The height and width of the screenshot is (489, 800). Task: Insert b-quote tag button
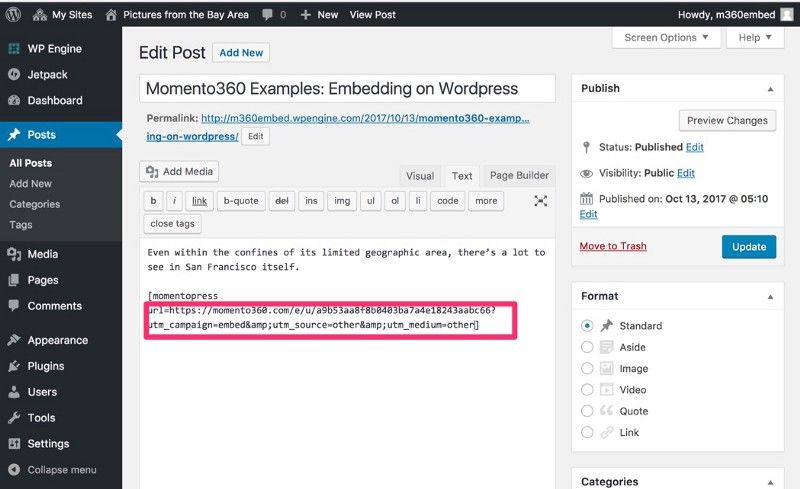pos(241,201)
